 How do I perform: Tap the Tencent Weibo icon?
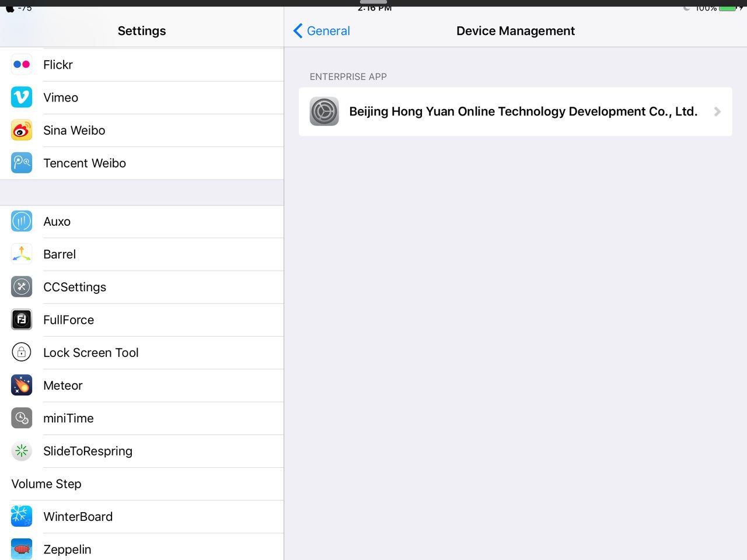22,163
